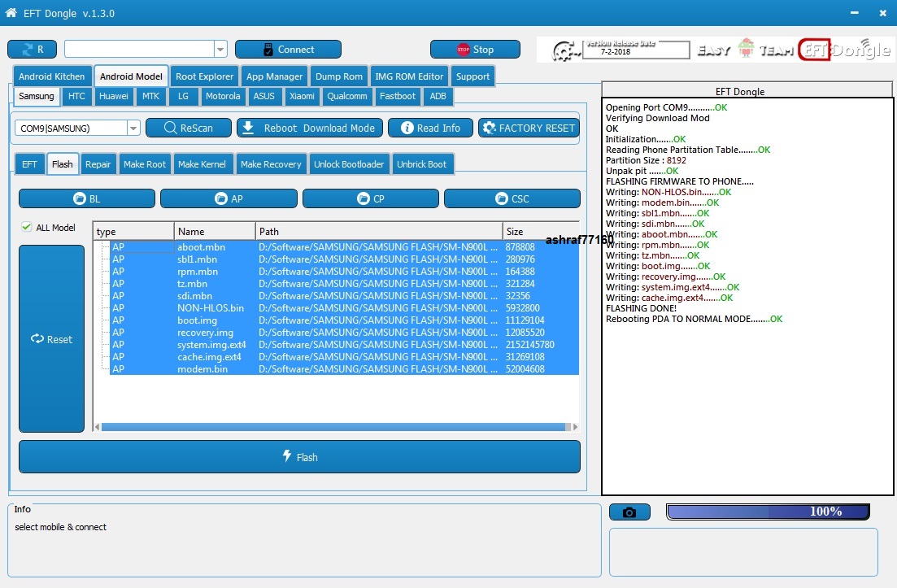Select the Fastboot tab
The height and width of the screenshot is (588, 897).
397,96
